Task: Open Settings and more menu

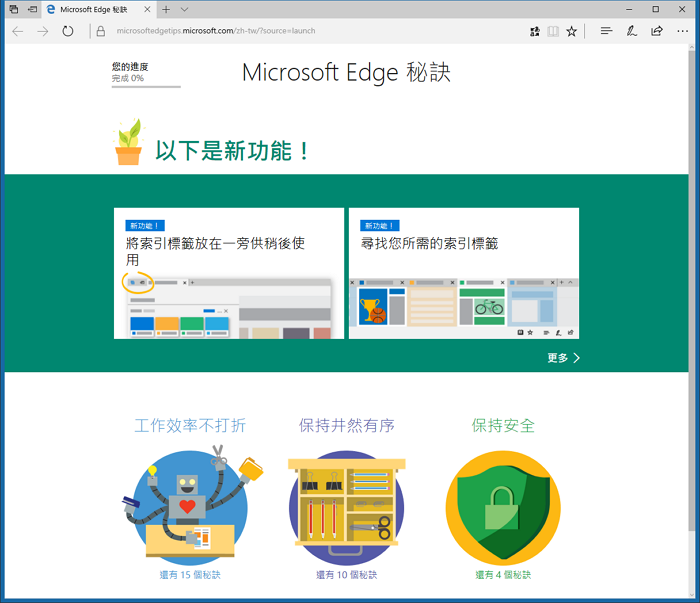Action: 682,31
